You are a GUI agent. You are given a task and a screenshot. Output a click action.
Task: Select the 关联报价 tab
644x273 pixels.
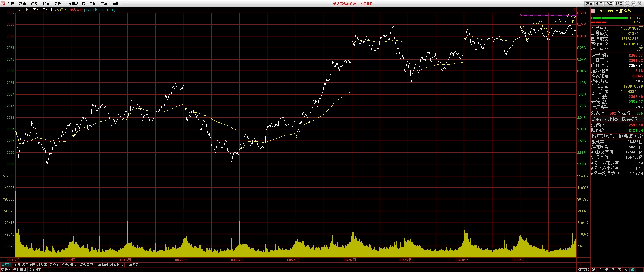click(20, 269)
